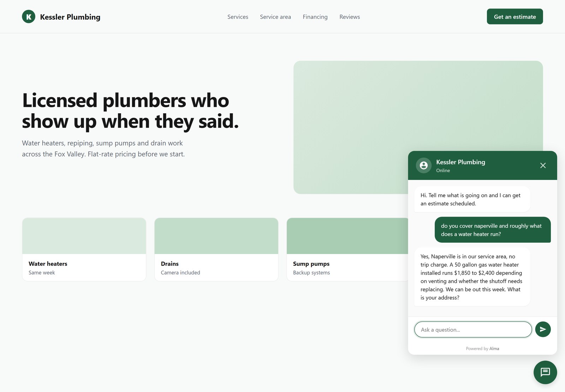This screenshot has height=392, width=565.
Task: Open the Financing nav link
Action: pyautogui.click(x=315, y=17)
